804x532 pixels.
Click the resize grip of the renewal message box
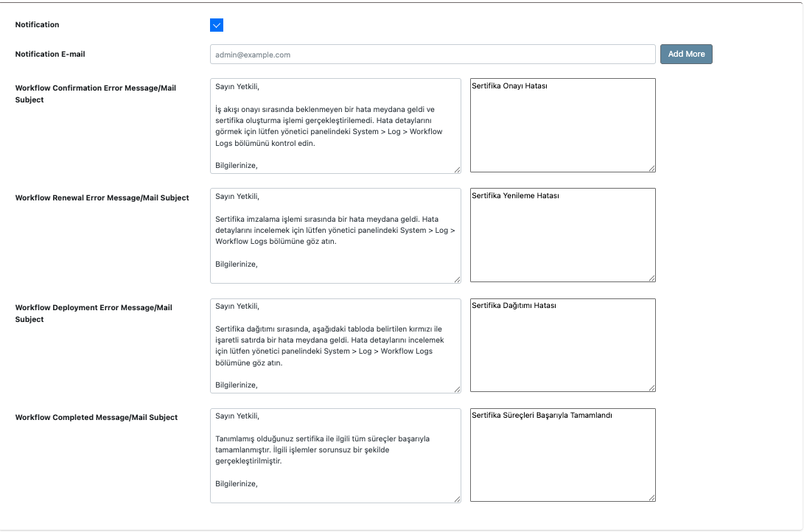458,278
